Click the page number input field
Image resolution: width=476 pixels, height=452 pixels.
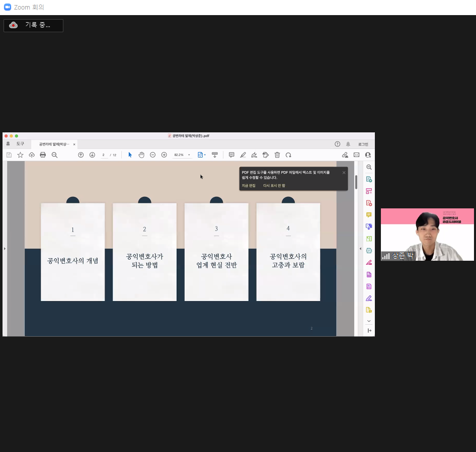104,155
